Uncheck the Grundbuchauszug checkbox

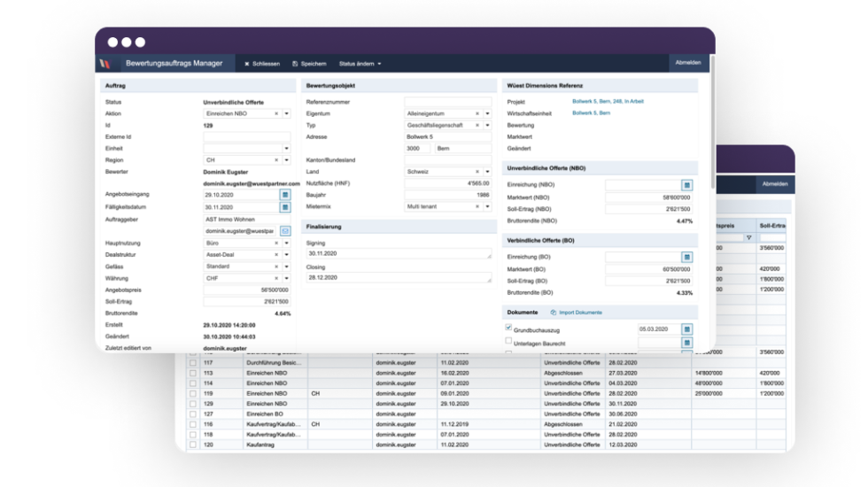(508, 329)
